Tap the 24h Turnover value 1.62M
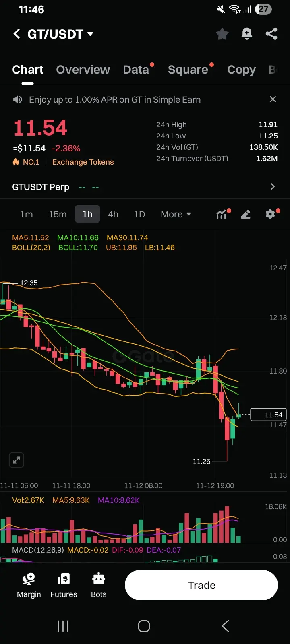 point(267,159)
